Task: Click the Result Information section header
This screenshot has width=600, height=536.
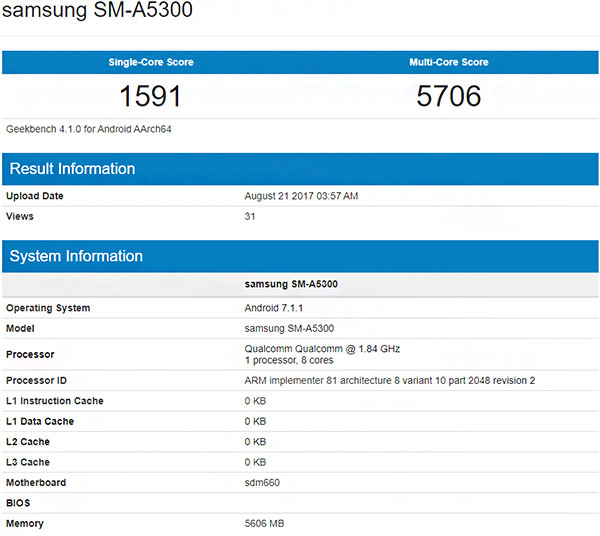Action: tap(72, 169)
